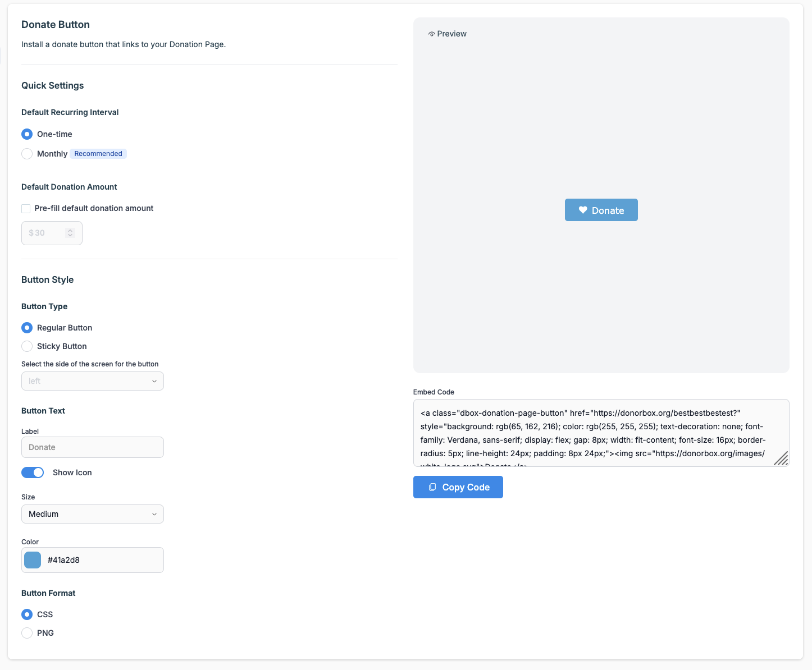The image size is (812, 670).
Task: Expand the Size dropdown set to Medium
Action: (x=93, y=514)
